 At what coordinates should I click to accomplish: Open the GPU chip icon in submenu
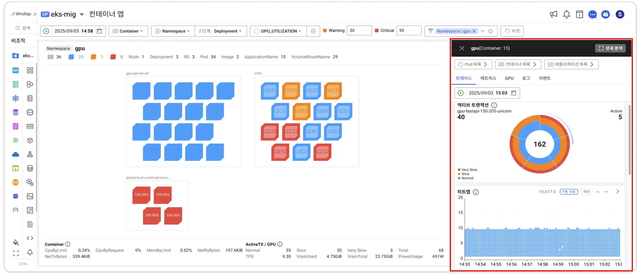tap(30, 112)
